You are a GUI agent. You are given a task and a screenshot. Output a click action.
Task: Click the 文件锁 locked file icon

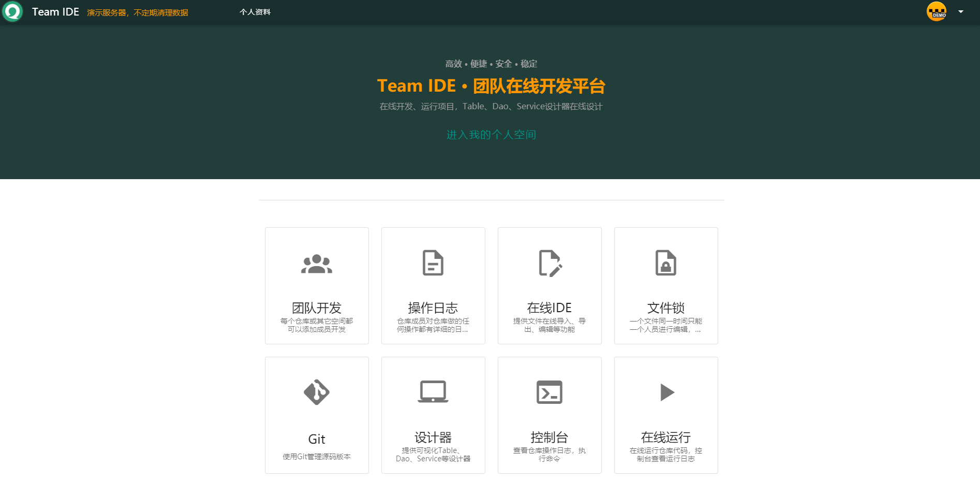point(666,263)
